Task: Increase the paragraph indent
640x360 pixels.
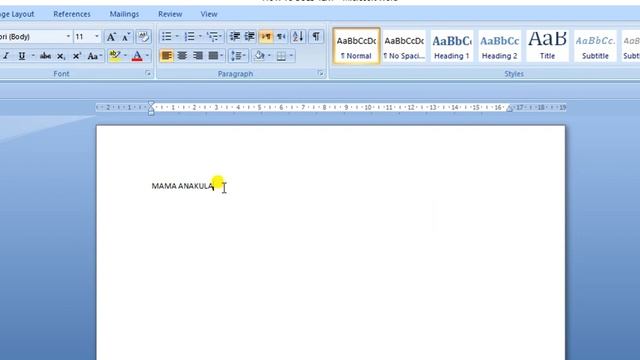Action: (x=249, y=37)
